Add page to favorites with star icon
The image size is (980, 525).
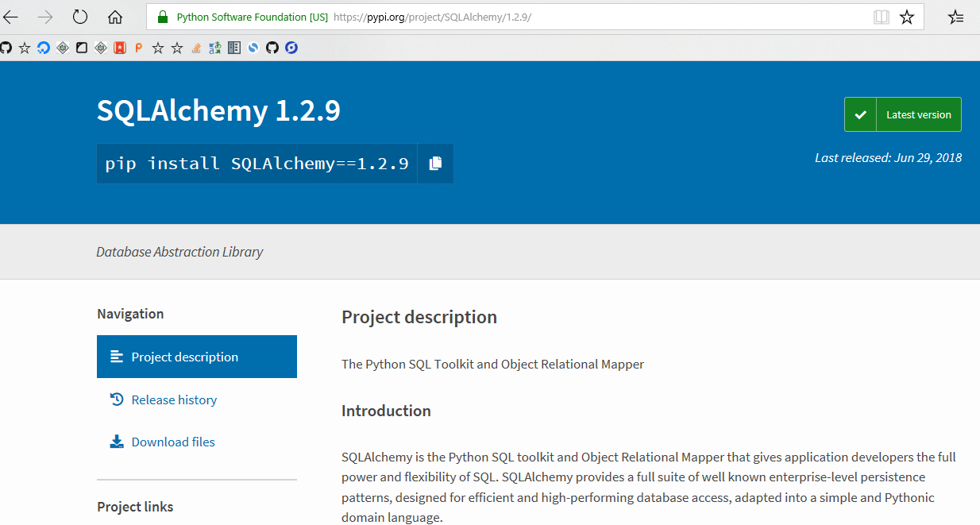907,17
